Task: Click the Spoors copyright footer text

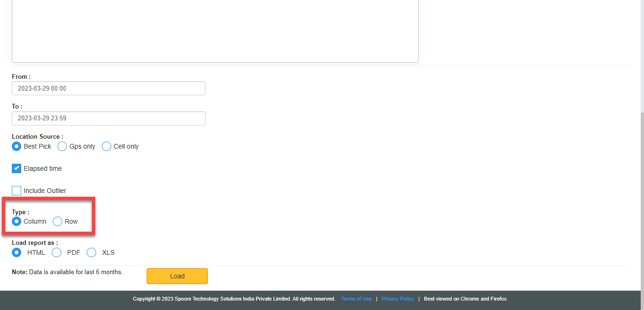Action: [234, 299]
